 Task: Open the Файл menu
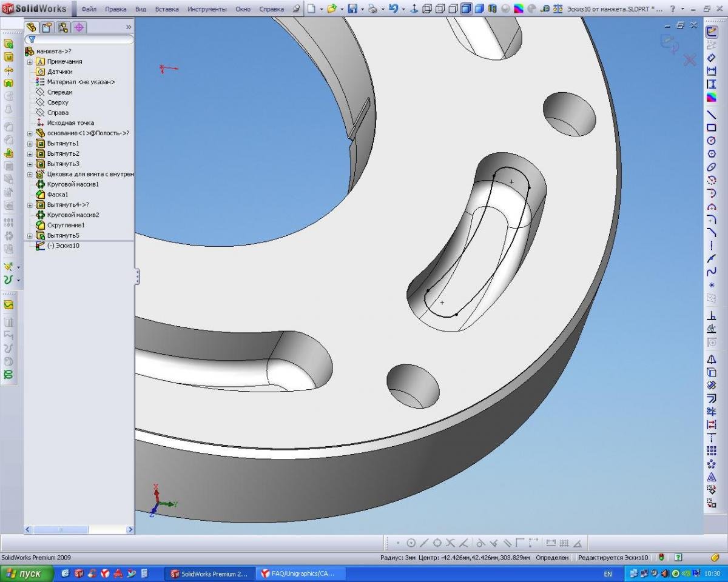tap(89, 9)
